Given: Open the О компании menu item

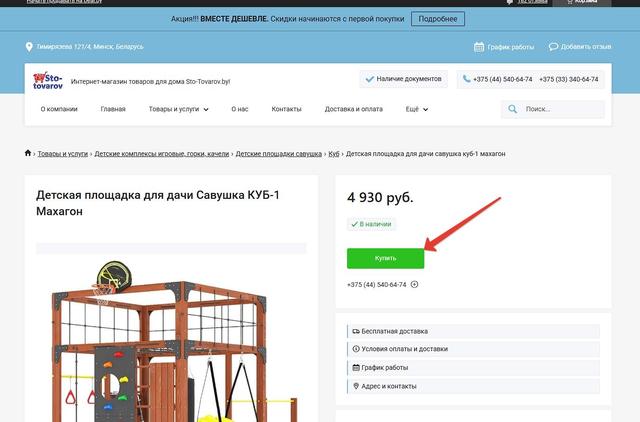Looking at the screenshot, I should [x=59, y=109].
